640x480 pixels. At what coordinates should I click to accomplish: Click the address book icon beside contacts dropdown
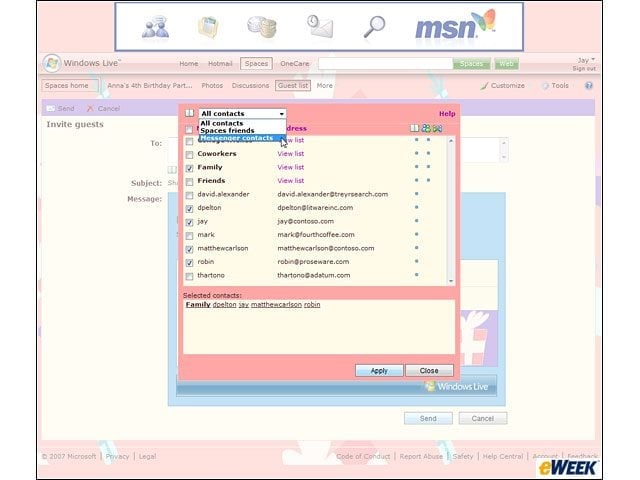[x=190, y=113]
